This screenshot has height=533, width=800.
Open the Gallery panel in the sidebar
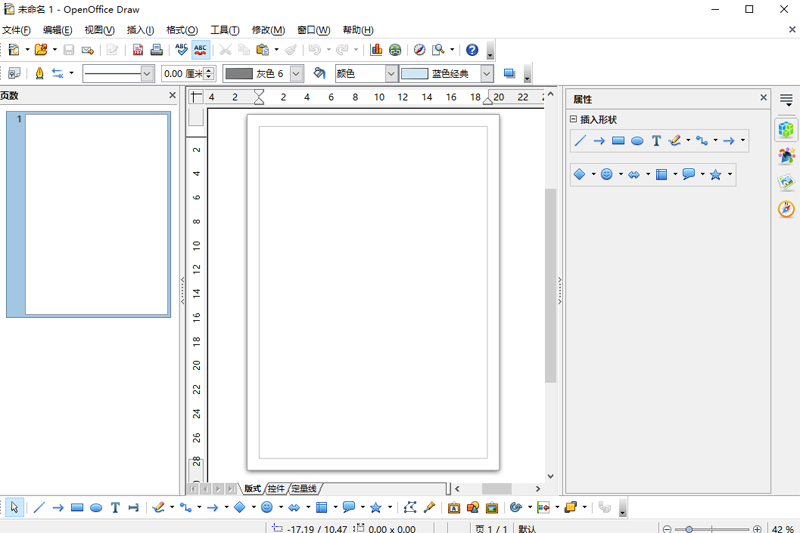click(x=787, y=182)
